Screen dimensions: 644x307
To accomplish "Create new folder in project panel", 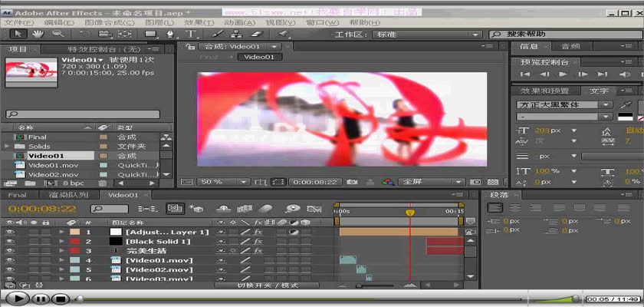I will pos(30,183).
